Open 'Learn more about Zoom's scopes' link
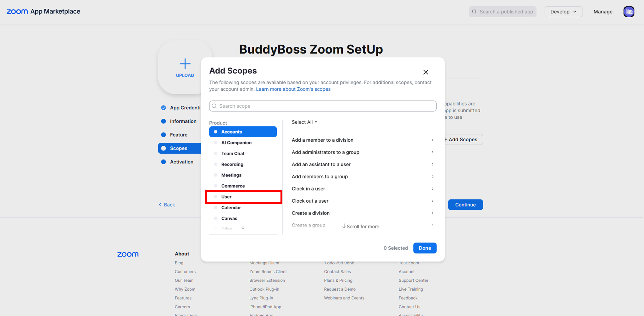Screen dimensions: 644x316 [x=293, y=89]
